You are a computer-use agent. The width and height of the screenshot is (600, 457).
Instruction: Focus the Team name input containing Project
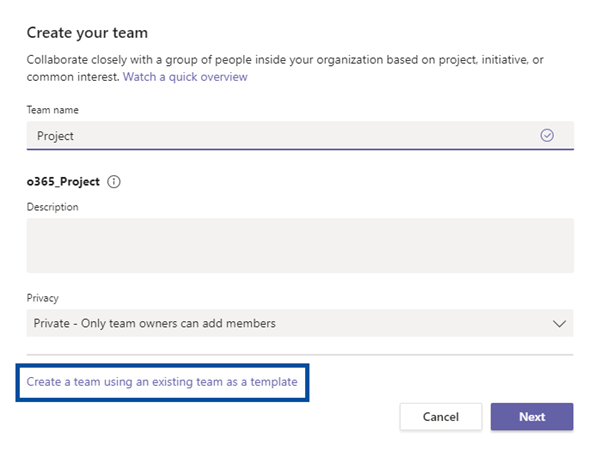[x=300, y=135]
